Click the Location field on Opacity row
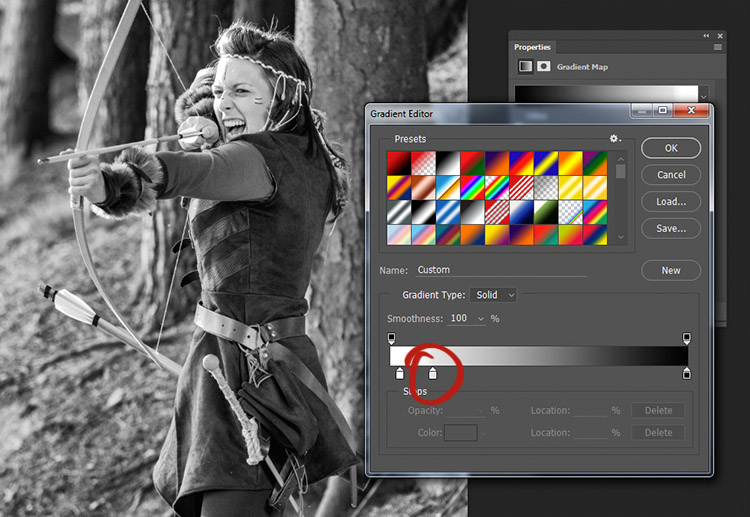750x517 pixels. point(591,410)
